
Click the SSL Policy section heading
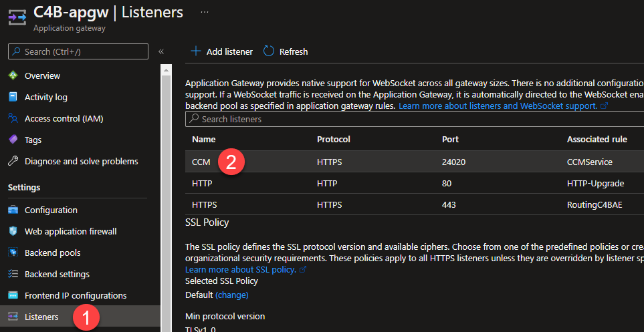pyautogui.click(x=207, y=222)
